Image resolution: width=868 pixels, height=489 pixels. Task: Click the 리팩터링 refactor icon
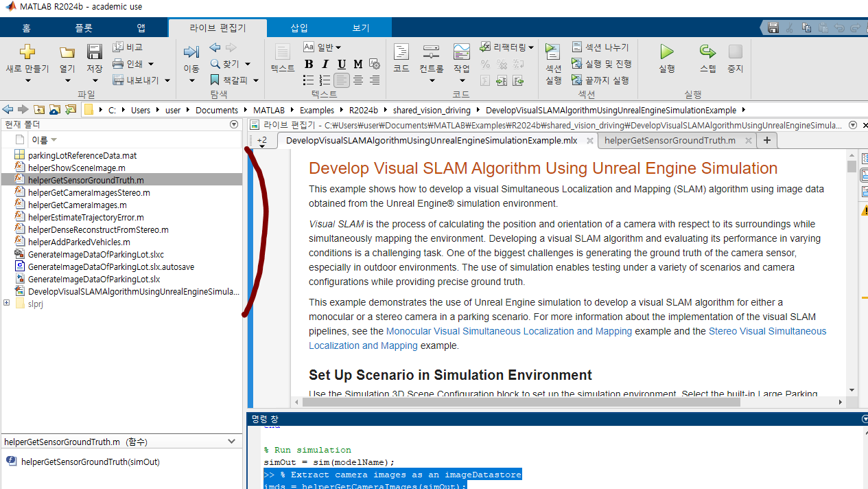pos(485,47)
